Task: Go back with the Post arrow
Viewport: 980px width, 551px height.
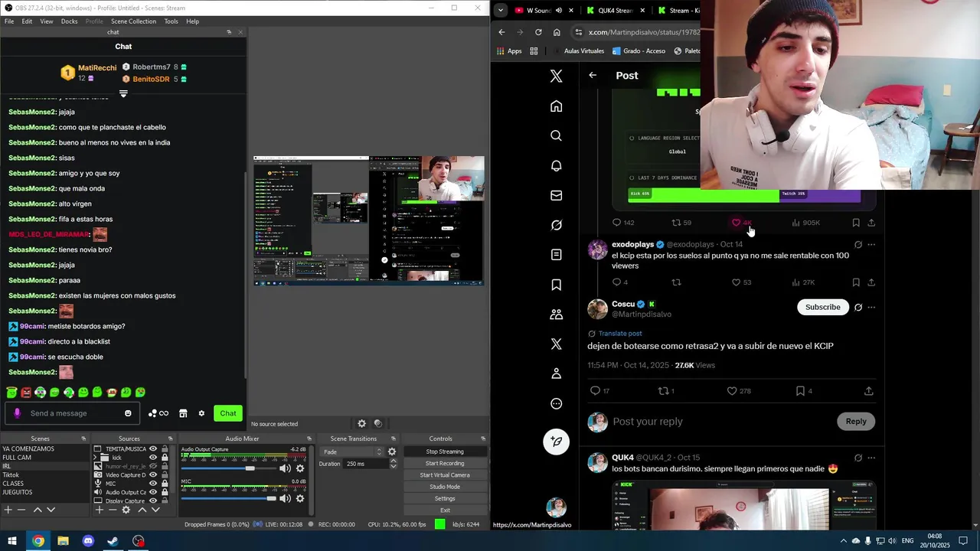Action: 593,75
